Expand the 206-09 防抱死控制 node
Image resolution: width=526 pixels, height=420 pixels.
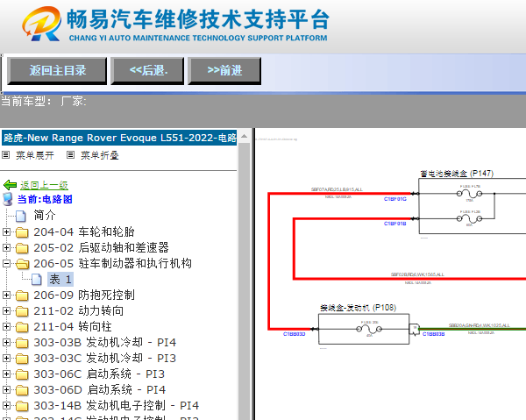[6, 295]
